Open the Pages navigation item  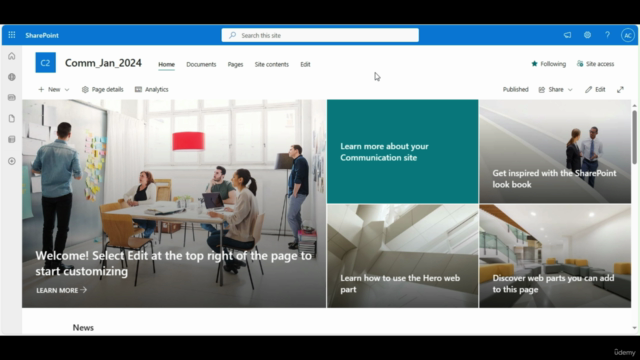tap(236, 64)
